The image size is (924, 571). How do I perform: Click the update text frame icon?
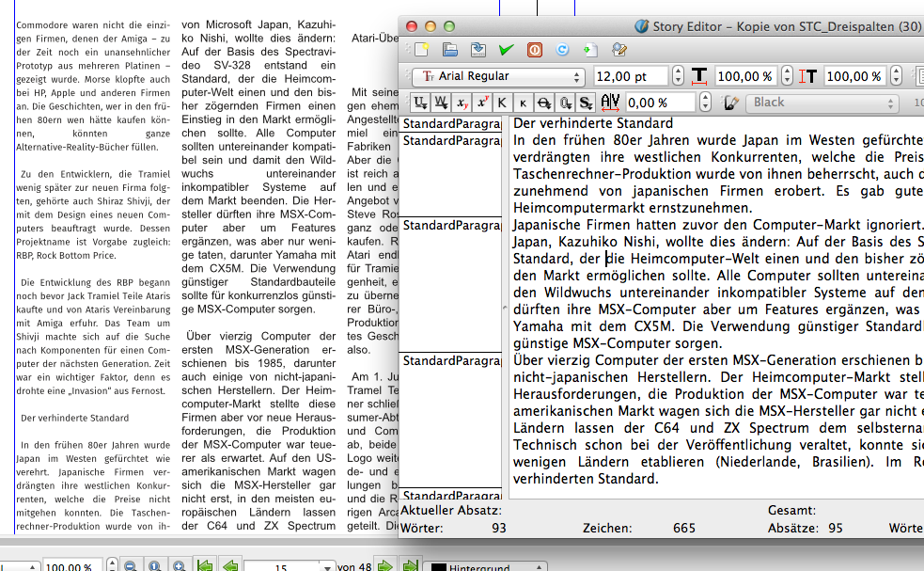click(x=590, y=50)
